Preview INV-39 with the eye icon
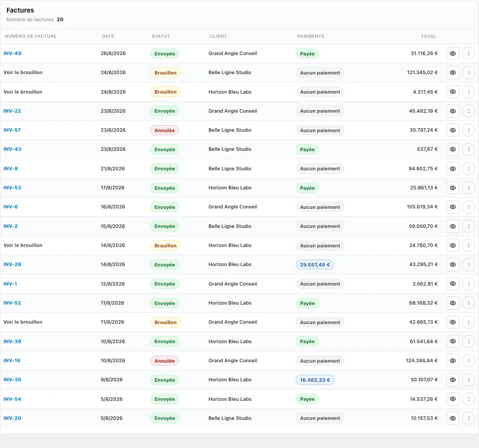 (x=453, y=341)
